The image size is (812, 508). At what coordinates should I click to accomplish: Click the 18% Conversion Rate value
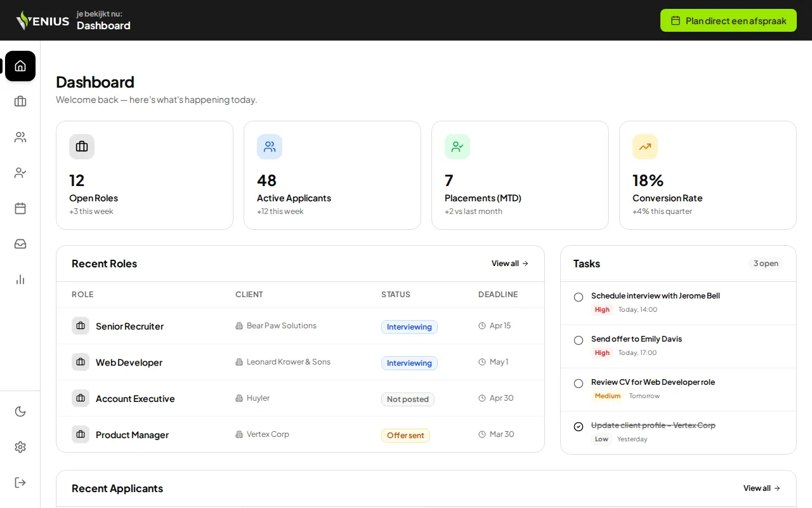(648, 180)
